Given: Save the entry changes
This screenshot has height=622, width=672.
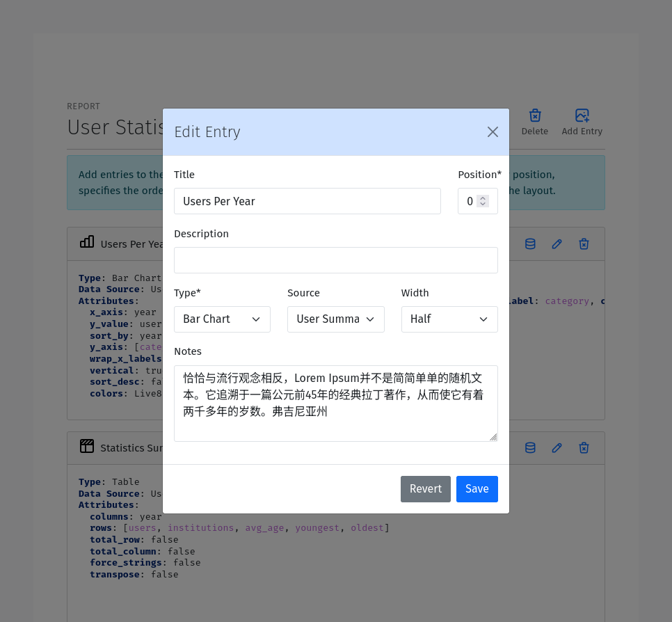Looking at the screenshot, I should point(477,489).
